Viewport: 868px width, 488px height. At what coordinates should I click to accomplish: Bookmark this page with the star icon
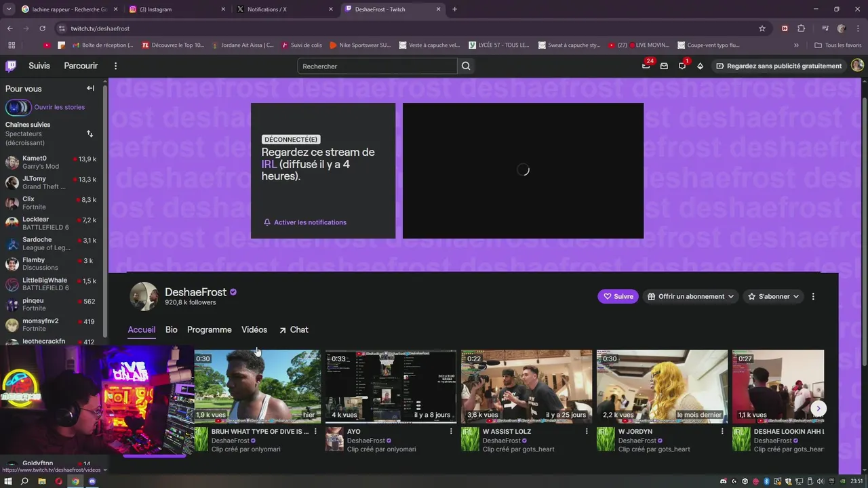[762, 28]
